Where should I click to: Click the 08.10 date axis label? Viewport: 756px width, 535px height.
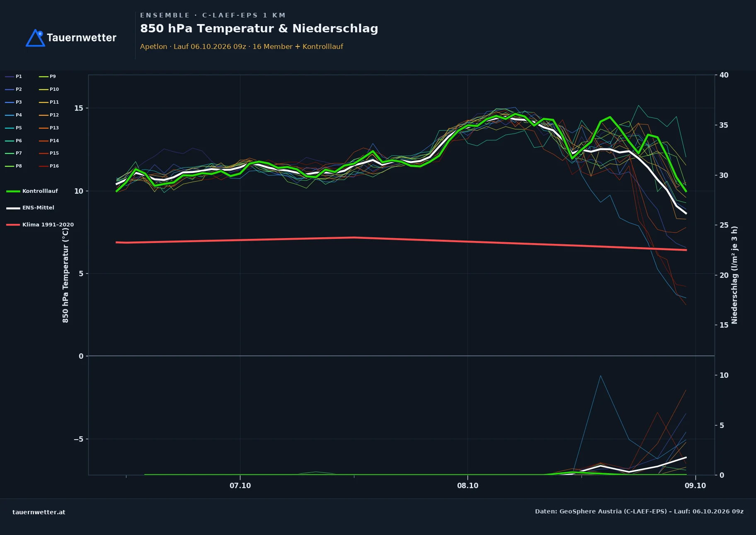coord(468,486)
